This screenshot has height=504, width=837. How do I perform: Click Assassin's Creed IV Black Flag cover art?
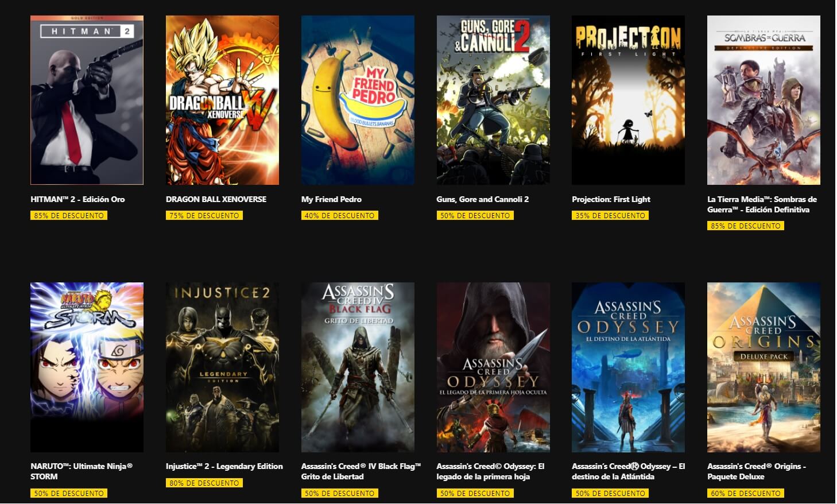(358, 367)
